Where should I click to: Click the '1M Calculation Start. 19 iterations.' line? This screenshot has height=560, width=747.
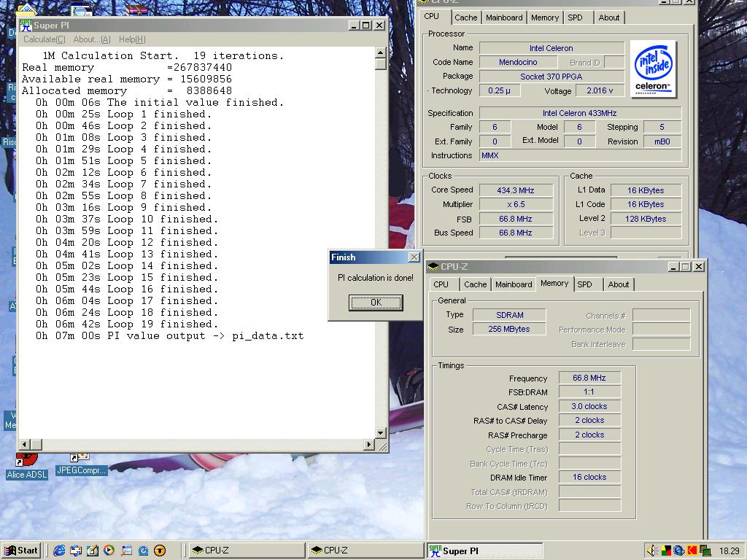[x=163, y=55]
